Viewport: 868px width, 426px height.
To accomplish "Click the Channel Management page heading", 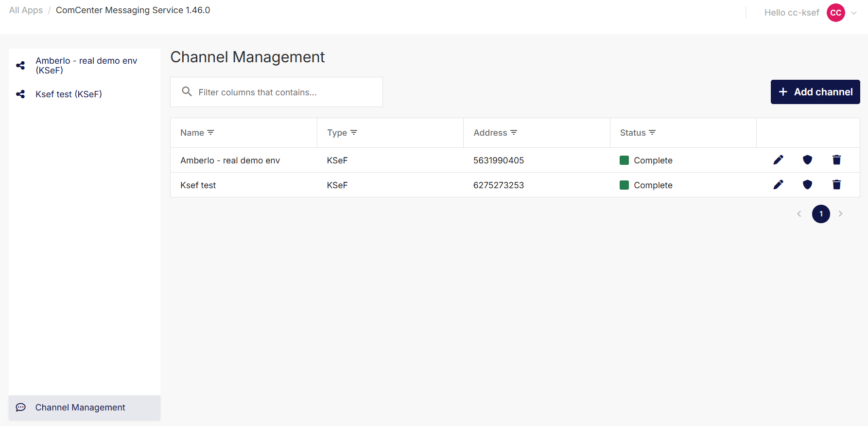I will (x=247, y=57).
